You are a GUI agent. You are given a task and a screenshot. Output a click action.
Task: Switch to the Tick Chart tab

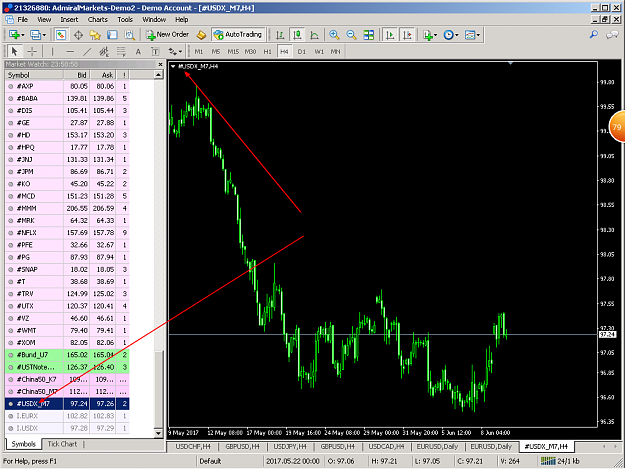(x=62, y=444)
